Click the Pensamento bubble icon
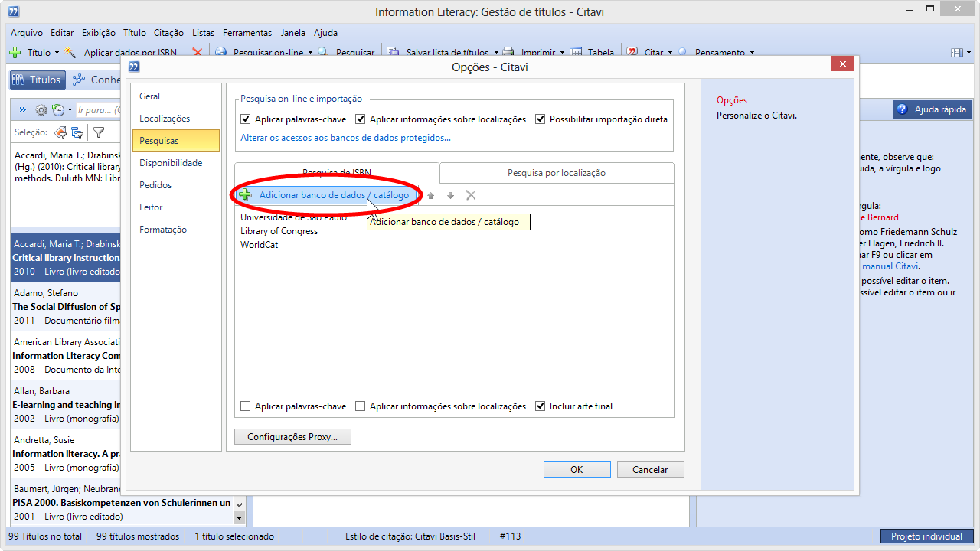Image resolution: width=980 pixels, height=551 pixels. tap(682, 53)
